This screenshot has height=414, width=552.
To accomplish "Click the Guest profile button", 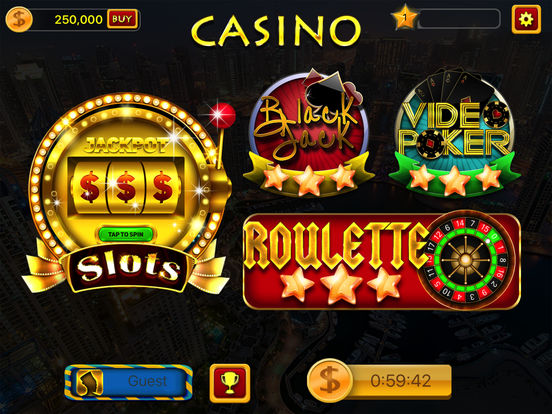I will point(128,382).
